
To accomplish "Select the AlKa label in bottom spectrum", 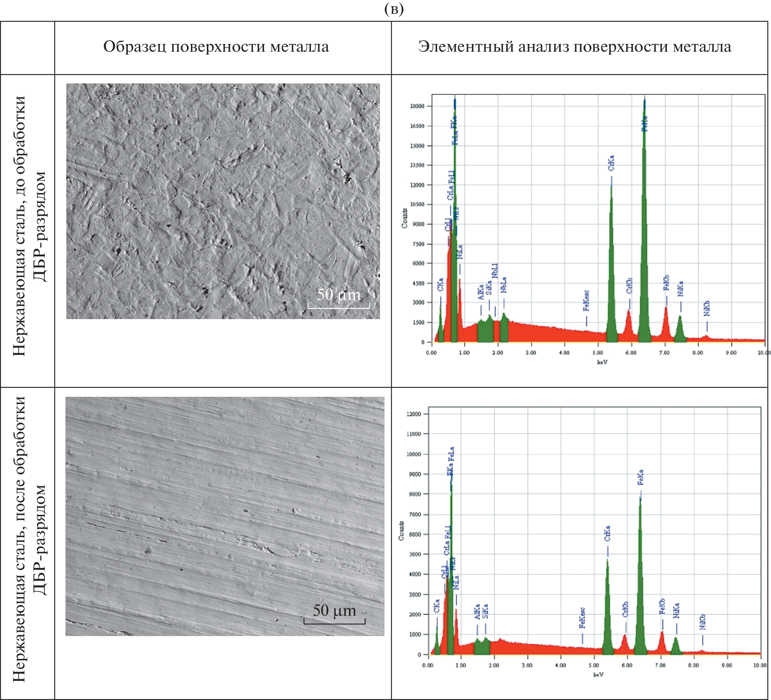I will (477, 611).
